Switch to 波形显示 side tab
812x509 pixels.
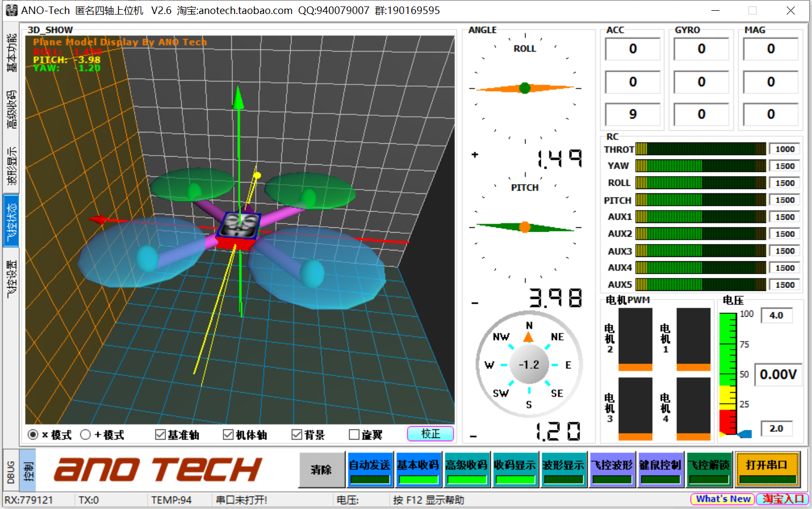tap(11, 165)
